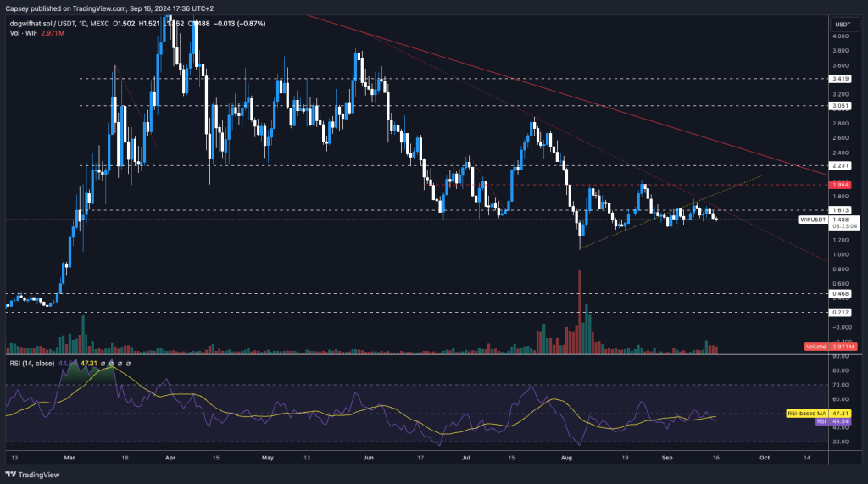Click the 3.419 horizontal level price tag
Image resolution: width=868 pixels, height=484 pixels.
point(843,79)
